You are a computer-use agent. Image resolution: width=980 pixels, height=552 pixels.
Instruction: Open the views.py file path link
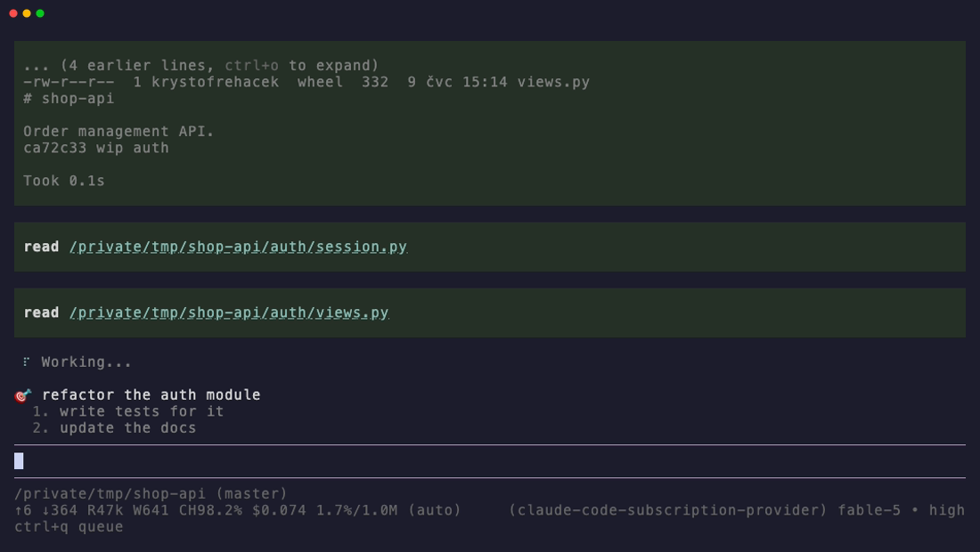229,313
